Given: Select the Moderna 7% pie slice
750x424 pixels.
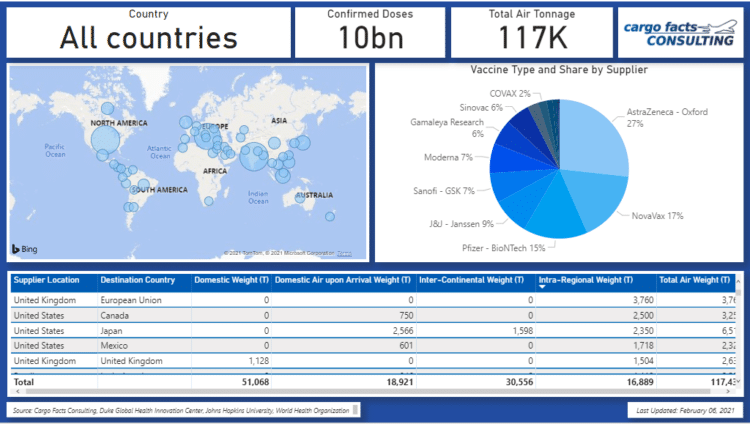Looking at the screenshot, I should [512, 159].
